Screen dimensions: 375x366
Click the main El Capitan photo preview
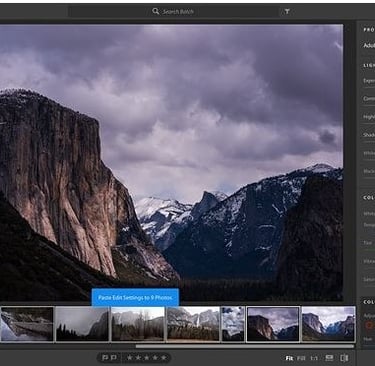[171, 162]
